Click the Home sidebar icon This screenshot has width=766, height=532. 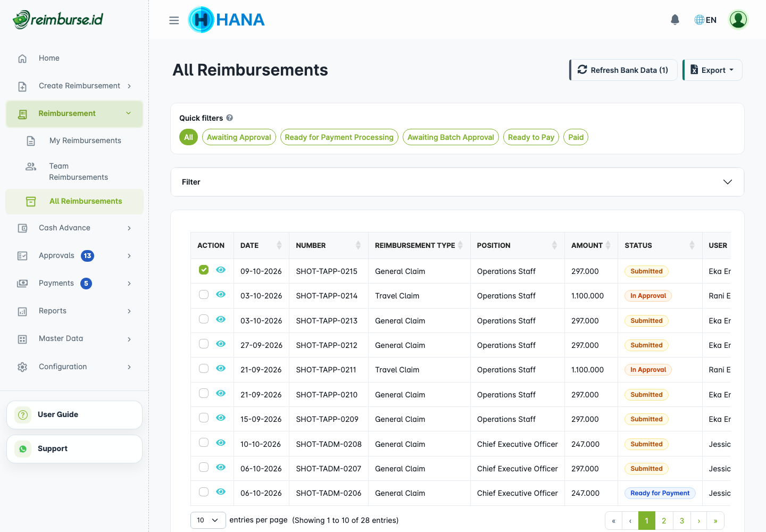click(x=22, y=59)
